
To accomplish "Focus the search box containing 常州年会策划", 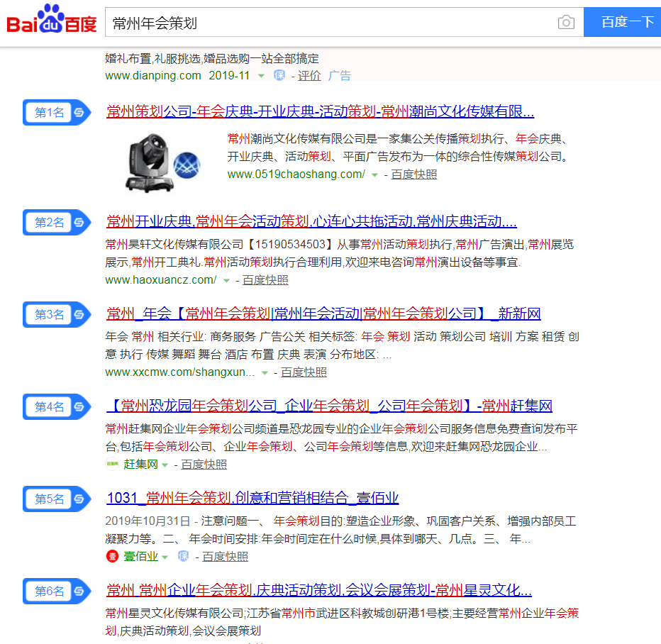I will click(x=330, y=23).
